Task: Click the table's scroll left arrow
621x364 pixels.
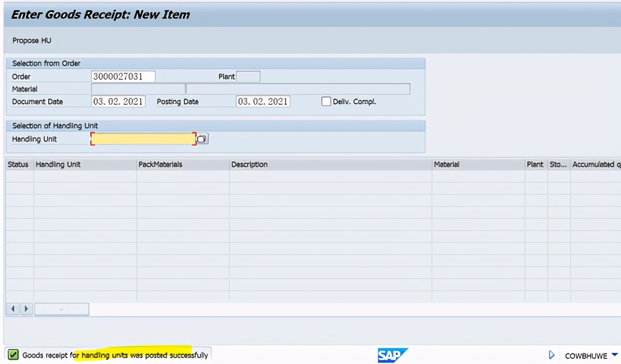Action: [13, 309]
